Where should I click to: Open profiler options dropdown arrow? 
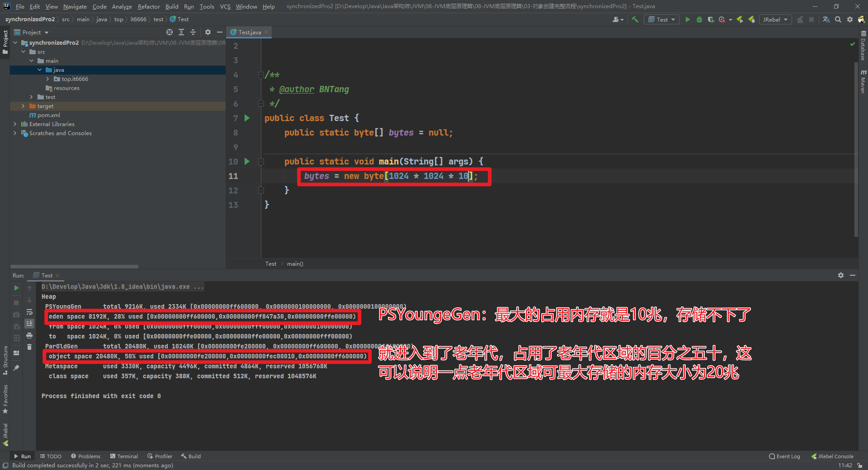730,19
